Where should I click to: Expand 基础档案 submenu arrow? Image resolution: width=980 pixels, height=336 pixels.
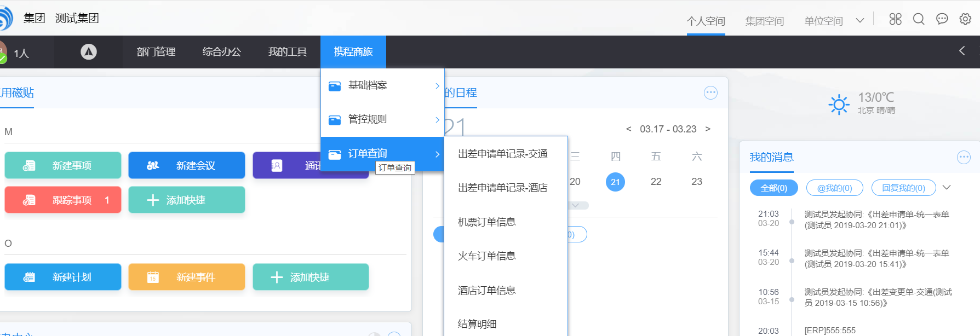click(437, 86)
